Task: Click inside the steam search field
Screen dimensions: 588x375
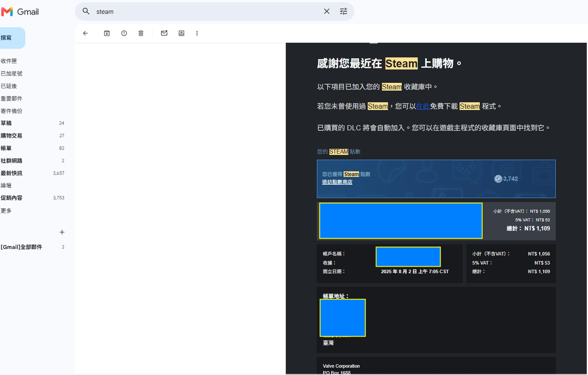Action: pos(206,12)
